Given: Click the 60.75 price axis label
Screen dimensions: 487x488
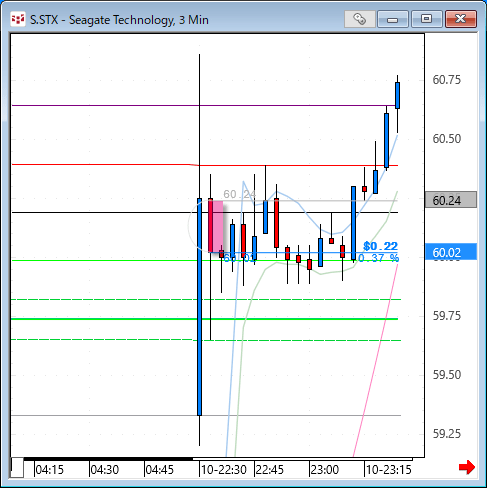Looking at the screenshot, I should (447, 80).
